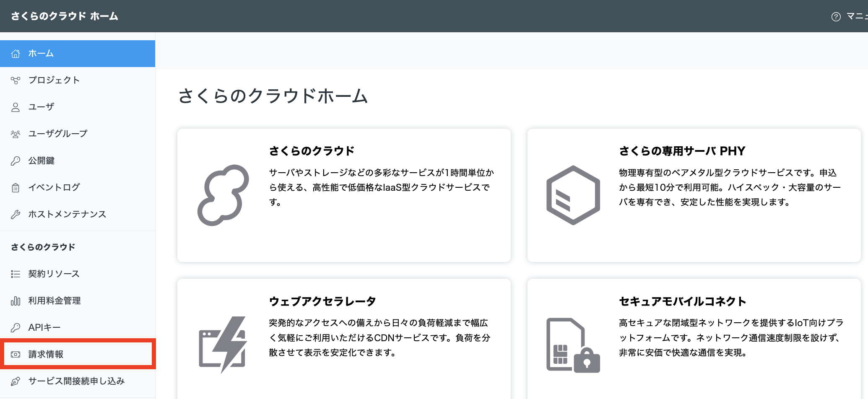Click the さくらのクラウド card heading
Image resolution: width=868 pixels, height=399 pixels.
click(312, 151)
